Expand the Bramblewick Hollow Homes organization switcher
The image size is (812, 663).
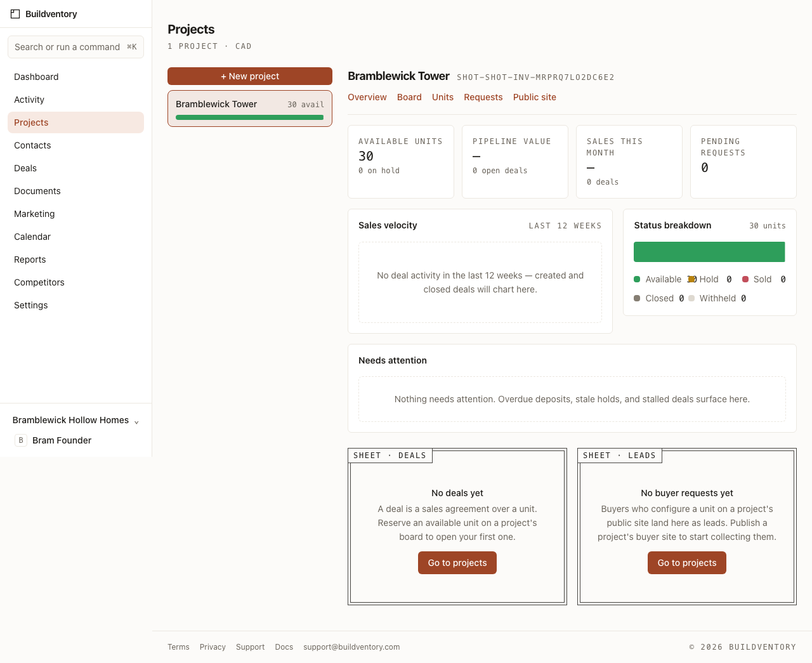(75, 420)
